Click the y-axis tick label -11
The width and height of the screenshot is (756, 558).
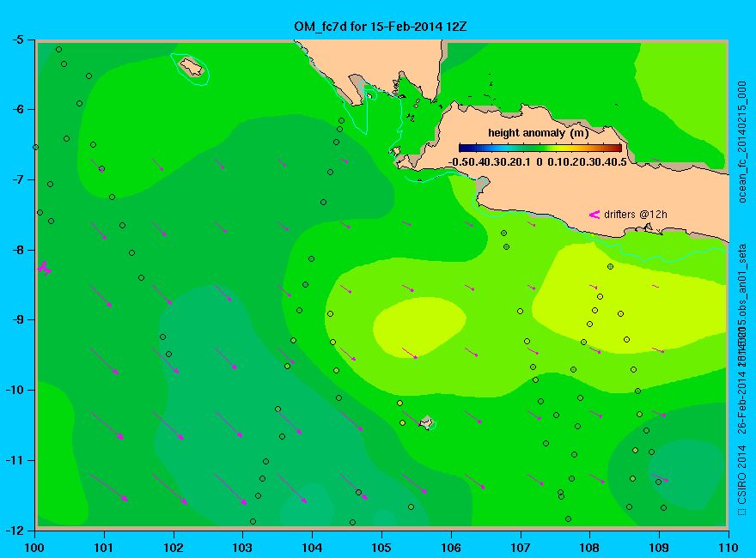point(15,460)
